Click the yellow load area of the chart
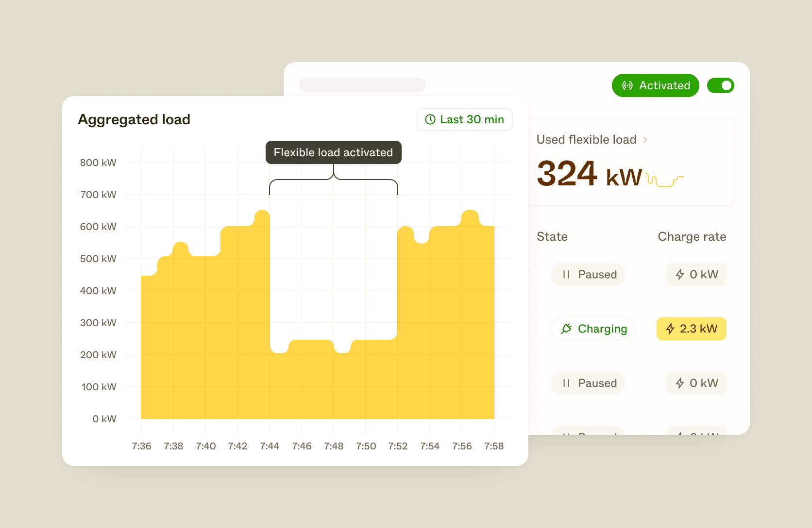The width and height of the screenshot is (812, 528). tap(204, 340)
